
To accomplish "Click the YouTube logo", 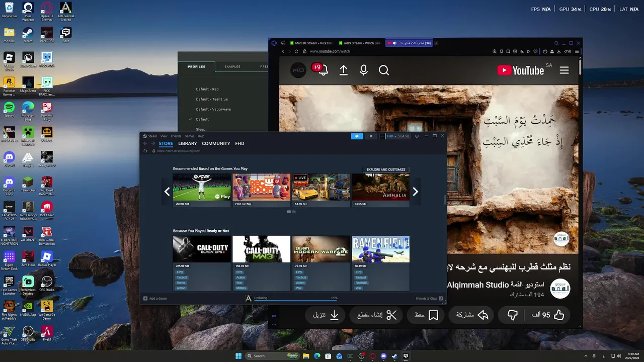I will click(x=521, y=70).
